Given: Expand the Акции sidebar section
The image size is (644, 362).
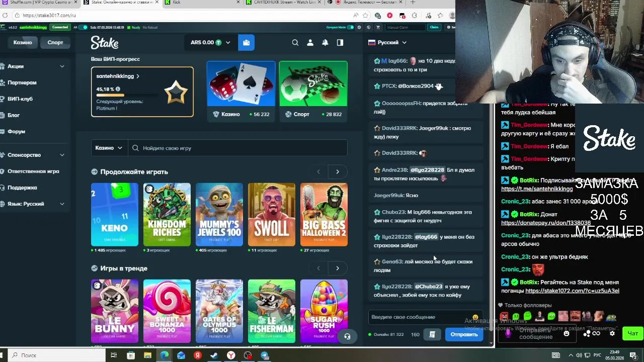Looking at the screenshot, I should pyautogui.click(x=62, y=66).
